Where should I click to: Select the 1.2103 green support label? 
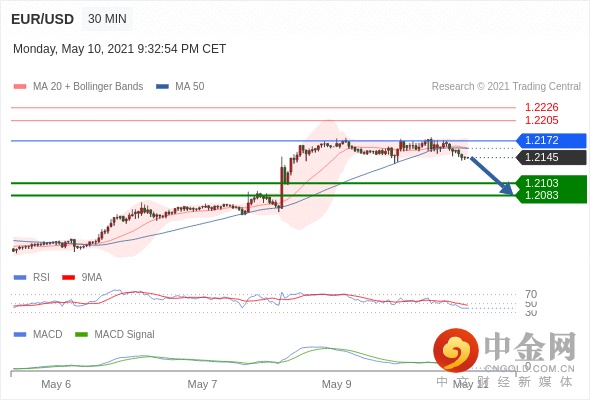[551, 183]
